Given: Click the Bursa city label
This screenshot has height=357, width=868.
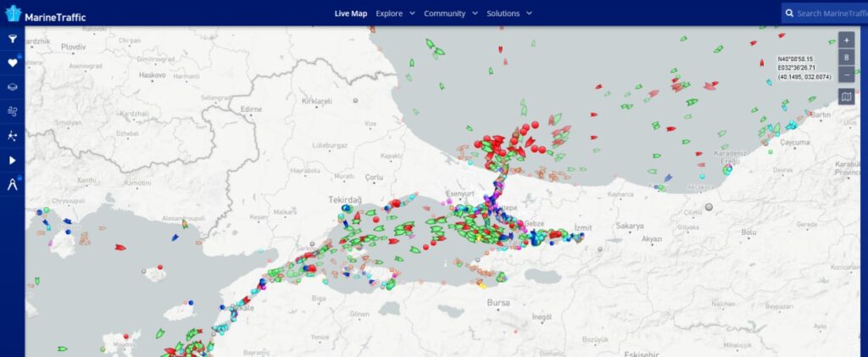Looking at the screenshot, I should (x=498, y=303).
